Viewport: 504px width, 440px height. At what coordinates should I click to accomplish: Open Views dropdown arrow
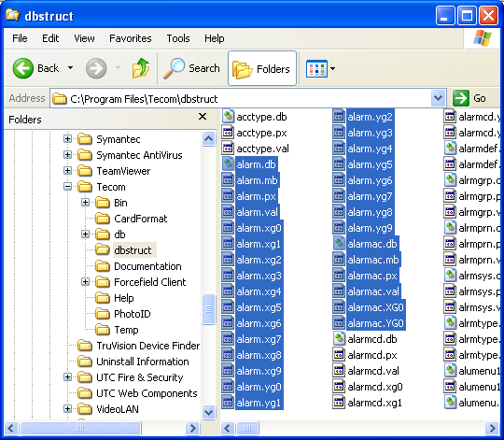pyautogui.click(x=332, y=68)
